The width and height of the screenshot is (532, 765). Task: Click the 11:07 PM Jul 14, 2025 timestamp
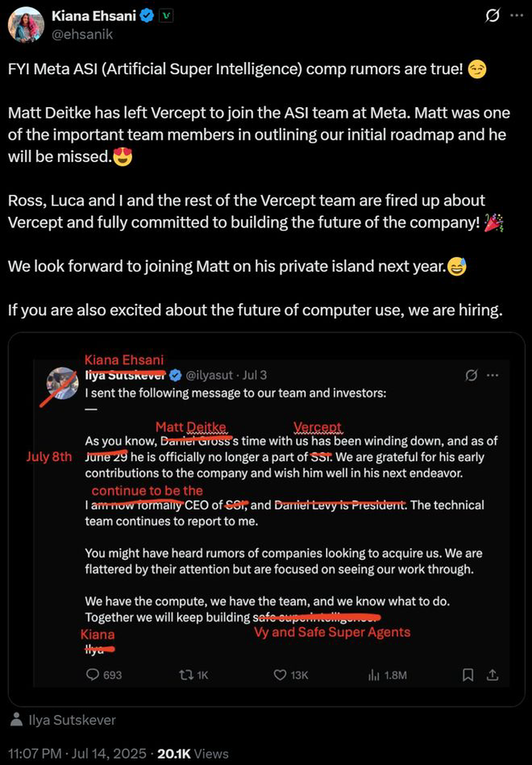(77, 753)
